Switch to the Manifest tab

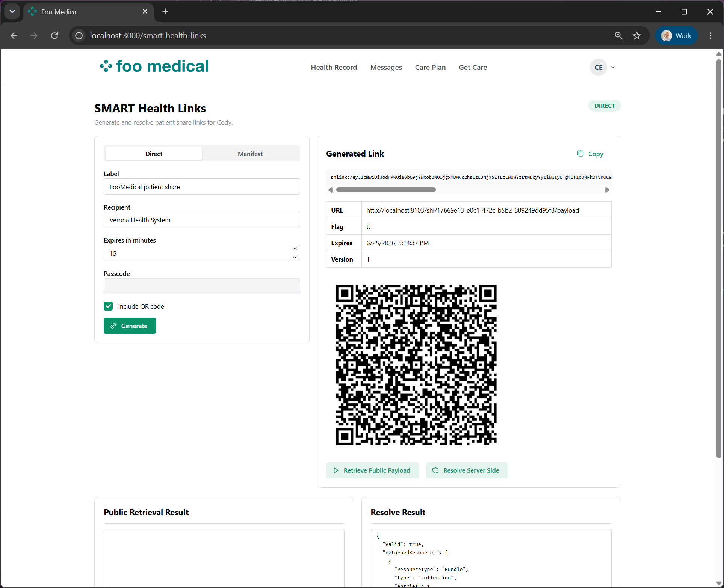coord(250,154)
